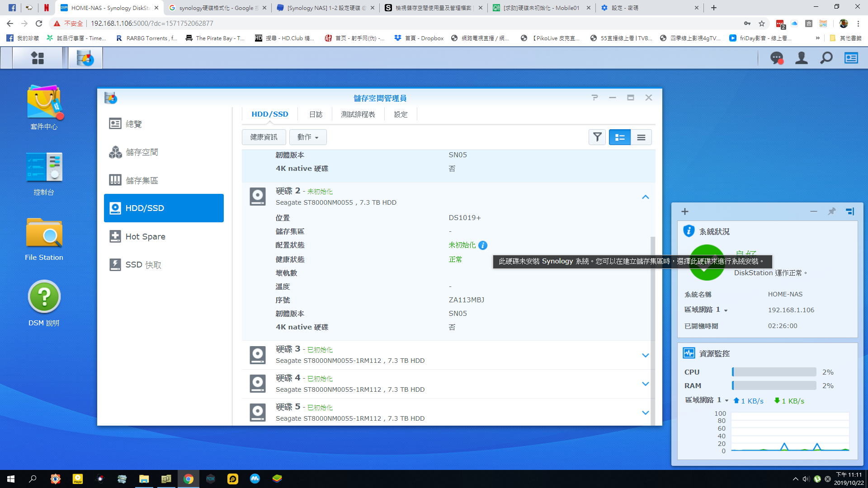The height and width of the screenshot is (488, 868).
Task: Open the 區域網路 1 dropdown in resource monitor
Action: 726,401
